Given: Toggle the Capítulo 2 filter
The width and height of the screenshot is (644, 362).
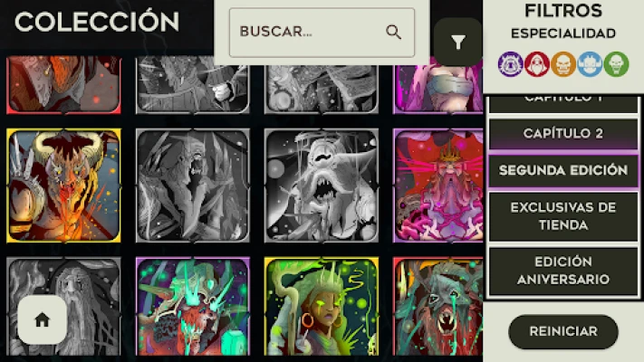Looking at the screenshot, I should [x=563, y=133].
